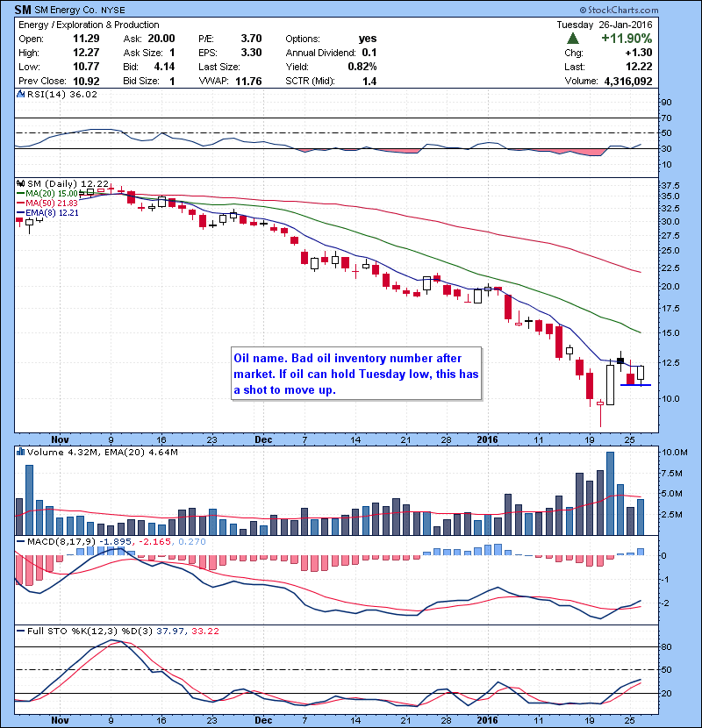Click the blue oil inventory annotation box
This screenshot has width=702, height=728.
(356, 374)
